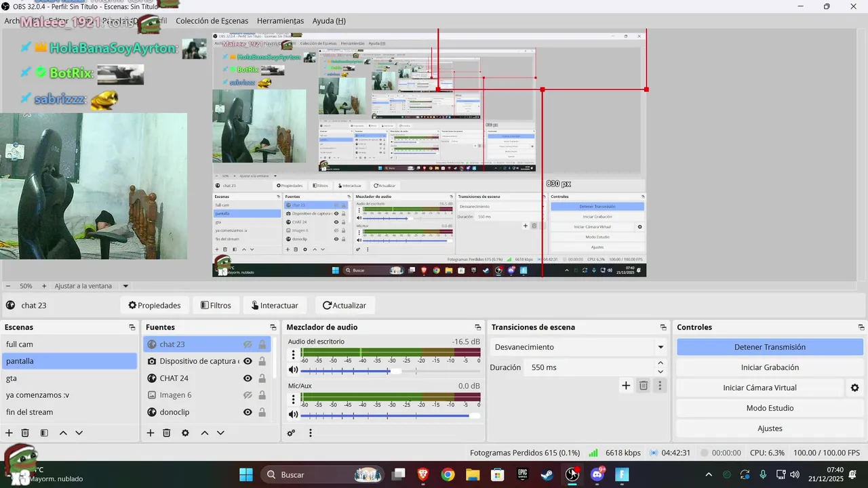This screenshot has height=488, width=868.
Task: Float the Escenas dock panel
Action: pos(132,327)
